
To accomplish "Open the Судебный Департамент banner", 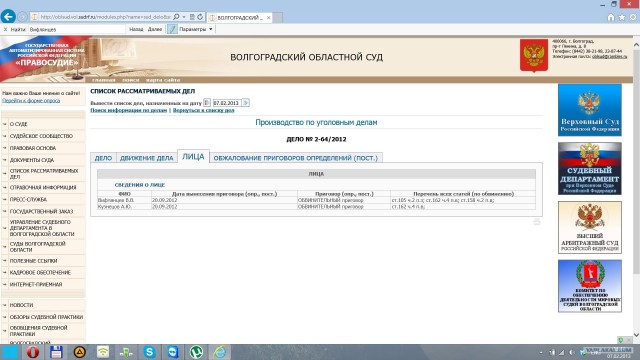I will 590,168.
